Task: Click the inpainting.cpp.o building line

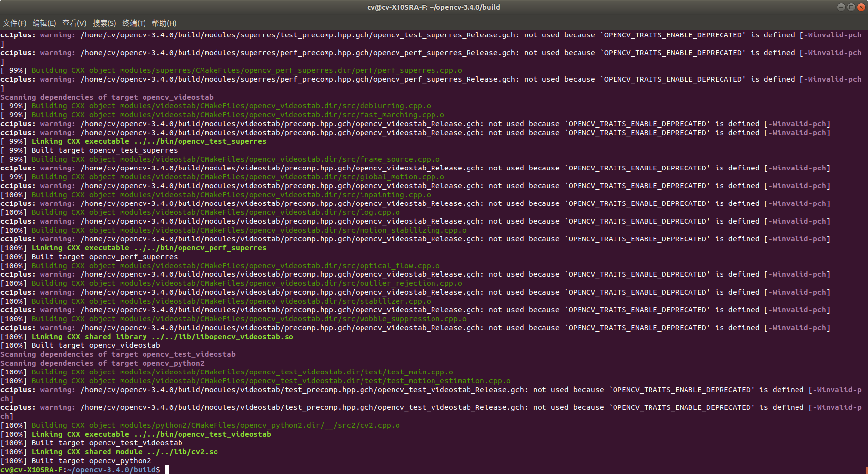Action: click(216, 195)
